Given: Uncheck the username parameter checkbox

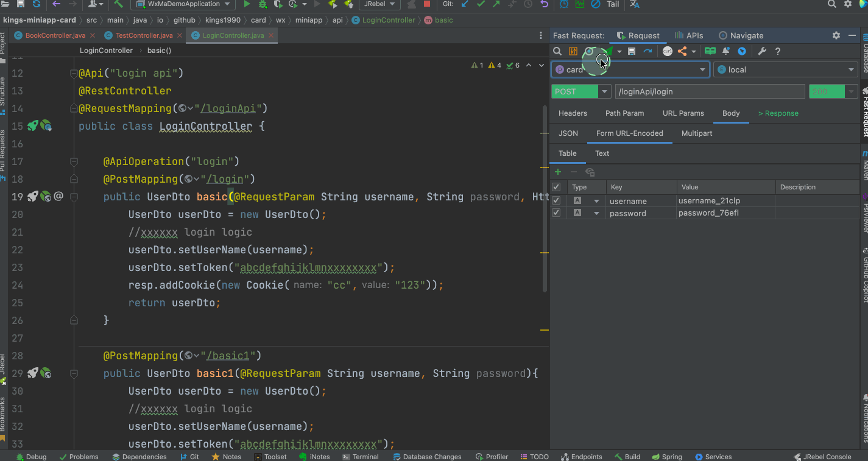Looking at the screenshot, I should tap(556, 200).
